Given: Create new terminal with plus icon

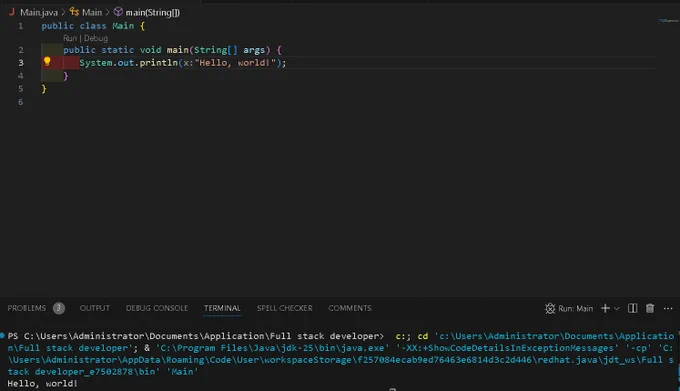Looking at the screenshot, I should 605,308.
